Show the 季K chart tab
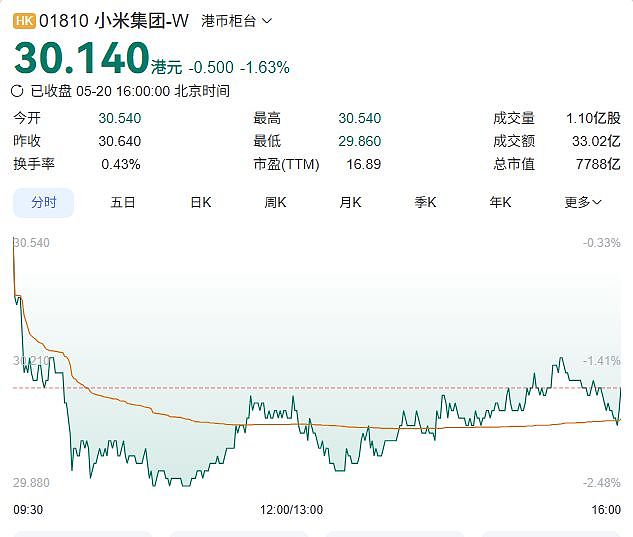 (x=425, y=202)
